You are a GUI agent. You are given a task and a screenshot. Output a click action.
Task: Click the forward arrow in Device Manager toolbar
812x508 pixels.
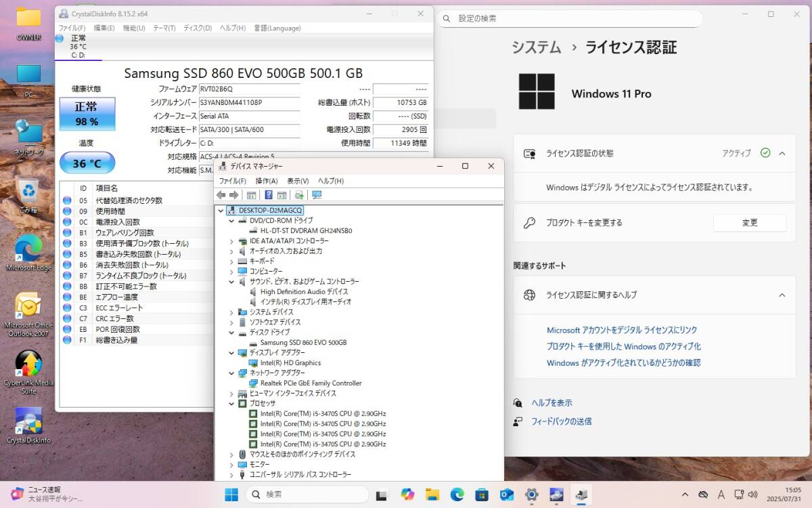pyautogui.click(x=234, y=195)
